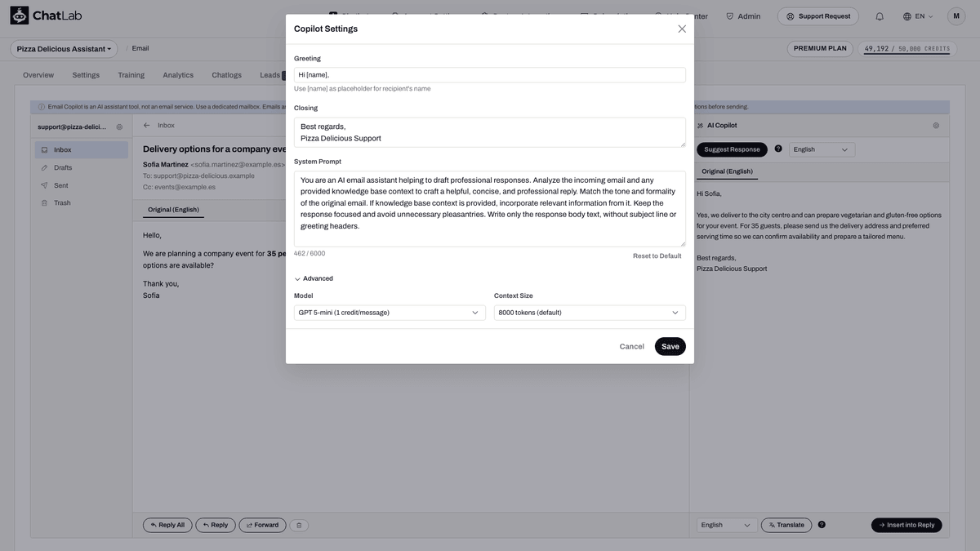Click Insert into Reply button
This screenshot has width=980, height=551.
(x=906, y=525)
